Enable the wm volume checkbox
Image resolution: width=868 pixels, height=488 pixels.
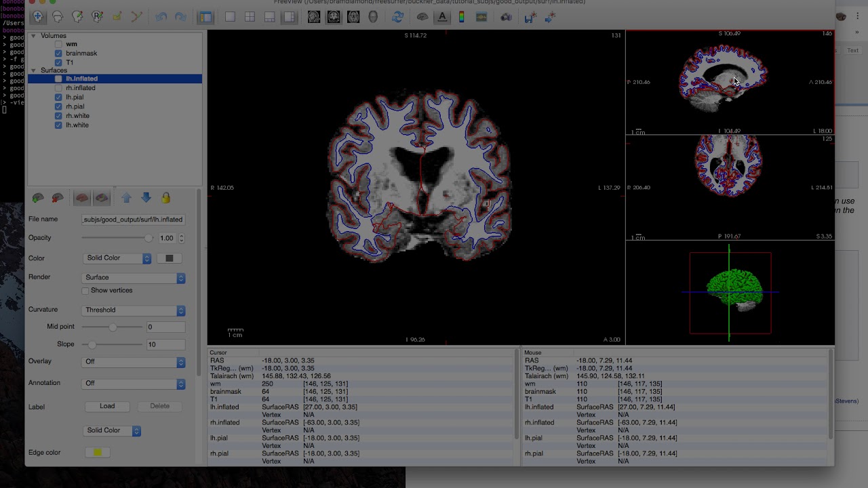click(x=58, y=45)
